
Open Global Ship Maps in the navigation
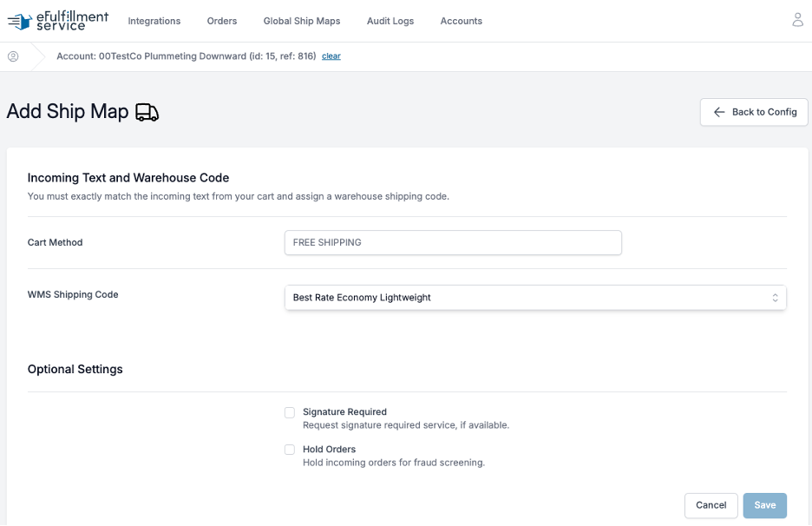point(301,21)
